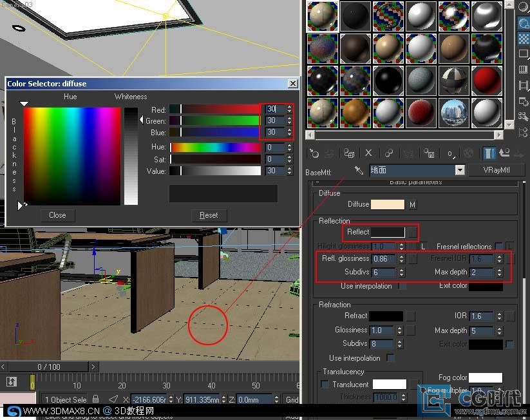Viewport: 530px width, 420px height.
Task: Click Reflect map slot button
Action: (412, 232)
